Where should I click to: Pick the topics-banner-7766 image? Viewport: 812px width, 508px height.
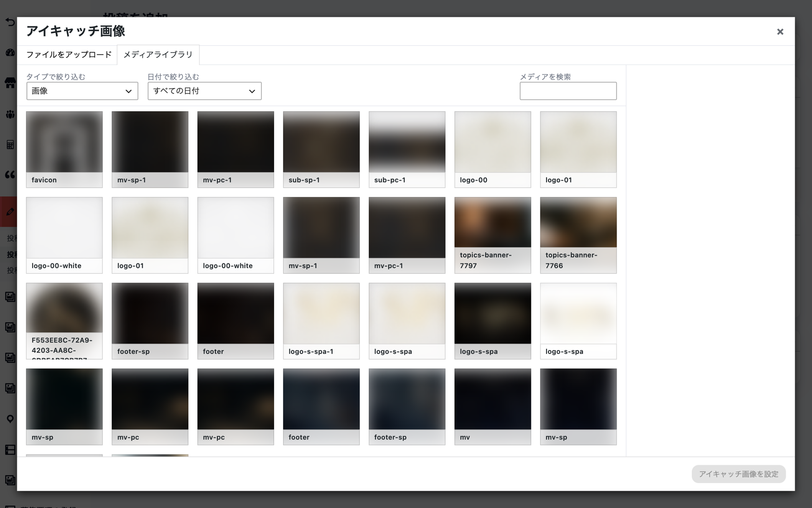pos(579,235)
